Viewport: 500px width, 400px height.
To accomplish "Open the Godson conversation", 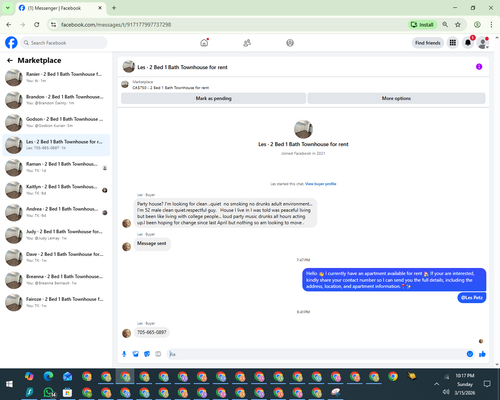I will point(56,122).
